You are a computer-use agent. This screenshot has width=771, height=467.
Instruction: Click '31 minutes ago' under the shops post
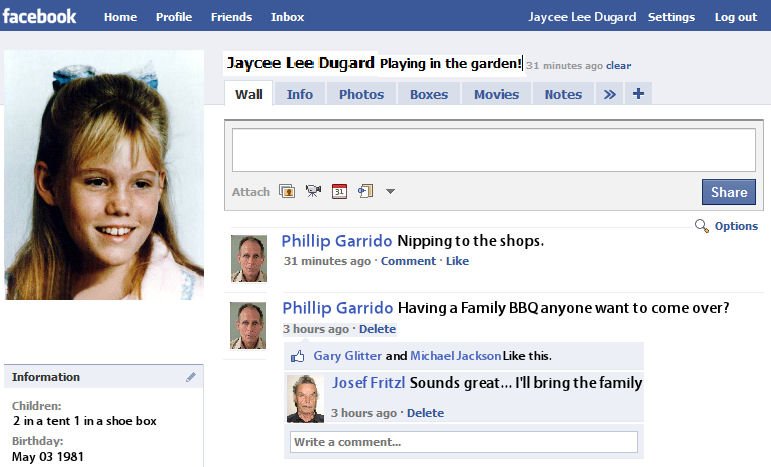[x=327, y=261]
